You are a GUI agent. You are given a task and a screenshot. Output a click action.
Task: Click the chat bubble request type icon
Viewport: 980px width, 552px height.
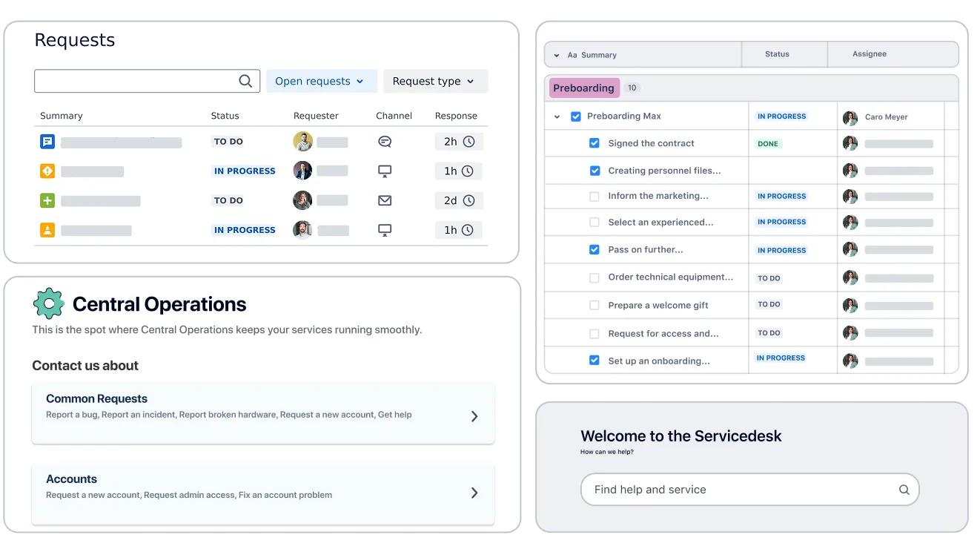(x=47, y=141)
